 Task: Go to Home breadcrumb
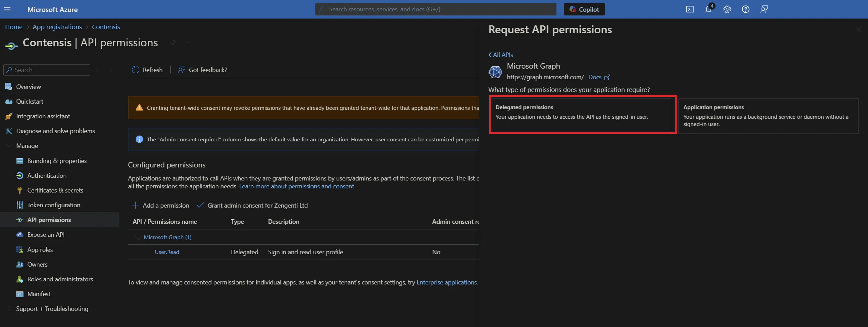coord(14,27)
